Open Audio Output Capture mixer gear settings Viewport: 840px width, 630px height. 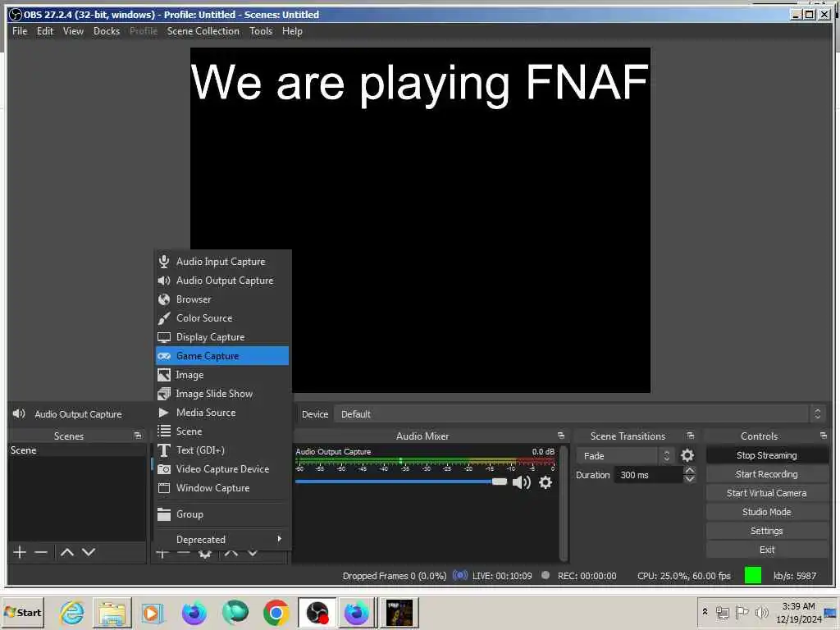pos(546,482)
